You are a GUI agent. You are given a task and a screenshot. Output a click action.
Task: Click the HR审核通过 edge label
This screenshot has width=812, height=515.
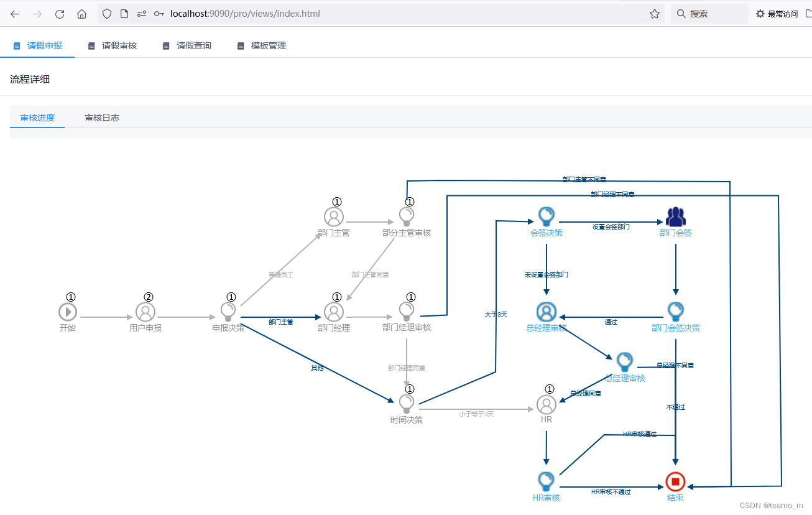[x=639, y=434]
